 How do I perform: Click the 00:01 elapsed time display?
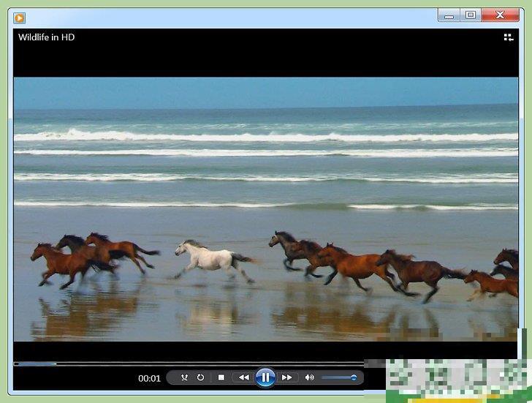click(x=149, y=378)
